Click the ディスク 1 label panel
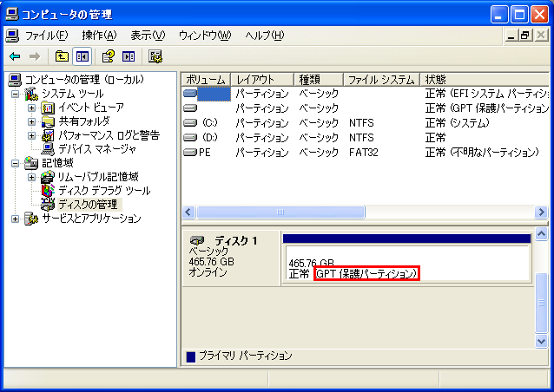Image resolution: width=554 pixels, height=392 pixels. pos(231,258)
